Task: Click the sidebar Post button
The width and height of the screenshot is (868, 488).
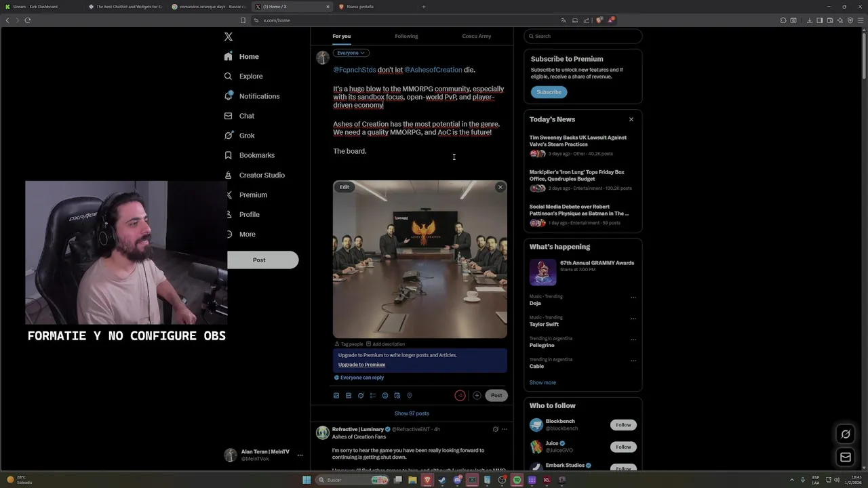Action: [262, 260]
